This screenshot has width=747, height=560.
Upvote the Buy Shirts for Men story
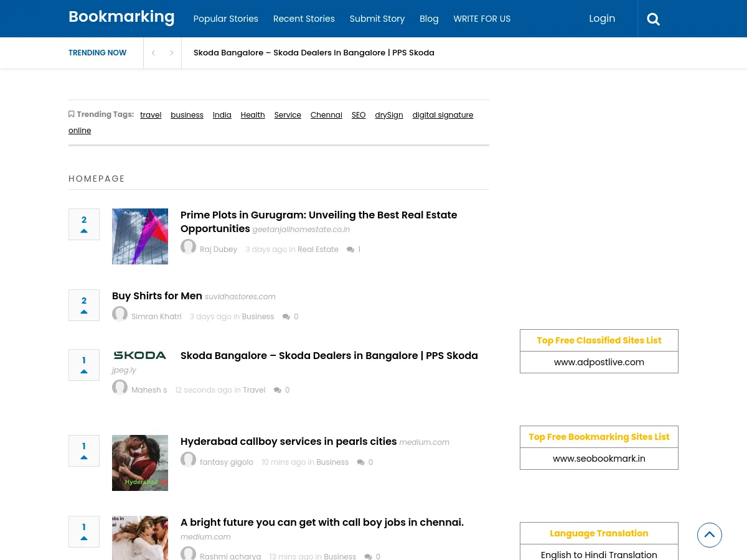[84, 311]
